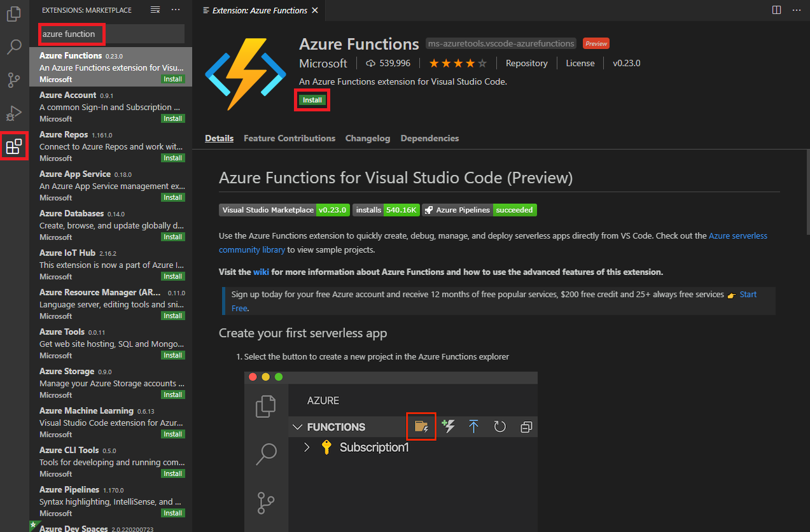Click the "Create your first serverless app" heading

[x=303, y=333]
